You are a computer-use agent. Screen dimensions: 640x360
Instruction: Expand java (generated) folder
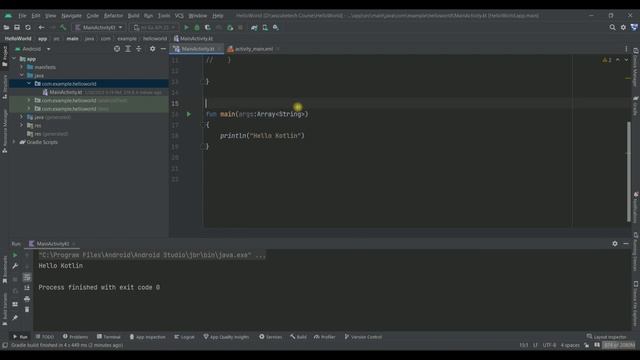(22, 117)
